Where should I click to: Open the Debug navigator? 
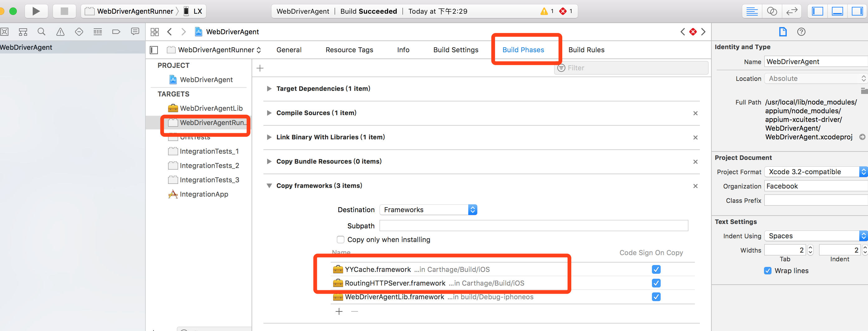(x=98, y=32)
